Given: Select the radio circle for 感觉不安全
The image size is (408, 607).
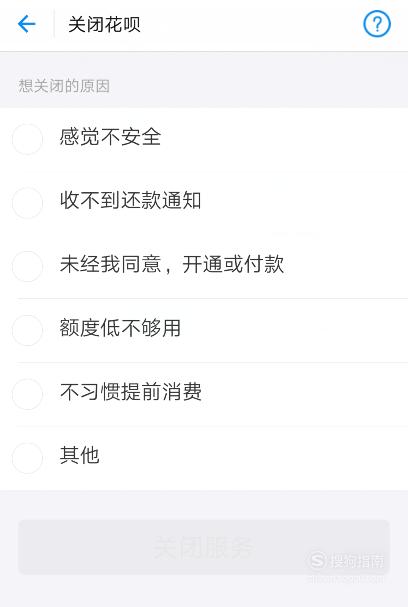Looking at the screenshot, I should coord(27,139).
